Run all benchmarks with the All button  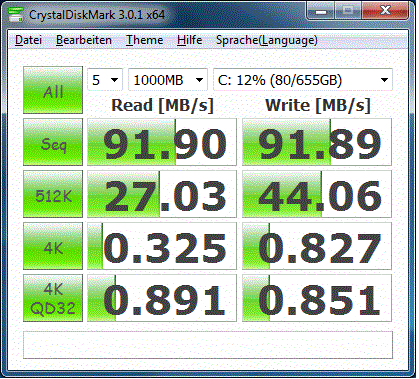pos(53,90)
